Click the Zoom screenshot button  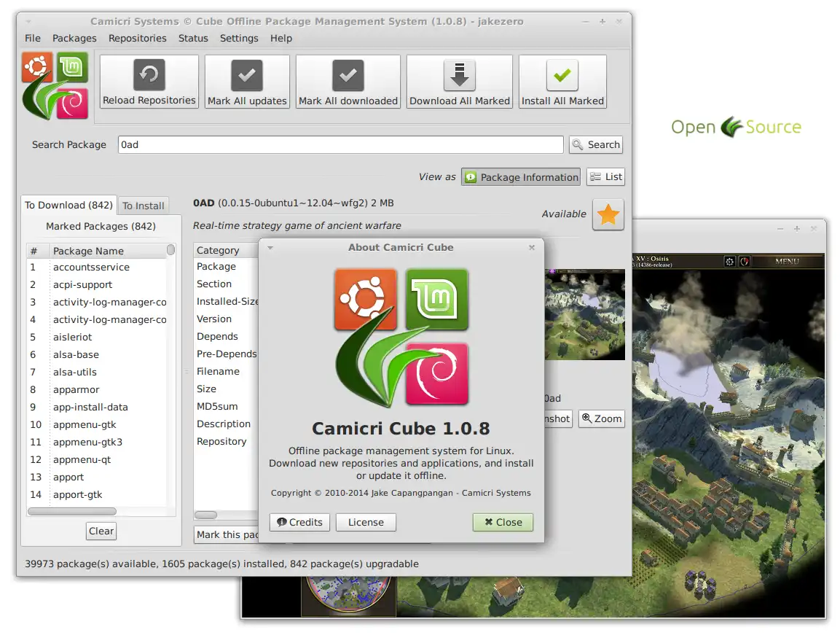pos(602,419)
